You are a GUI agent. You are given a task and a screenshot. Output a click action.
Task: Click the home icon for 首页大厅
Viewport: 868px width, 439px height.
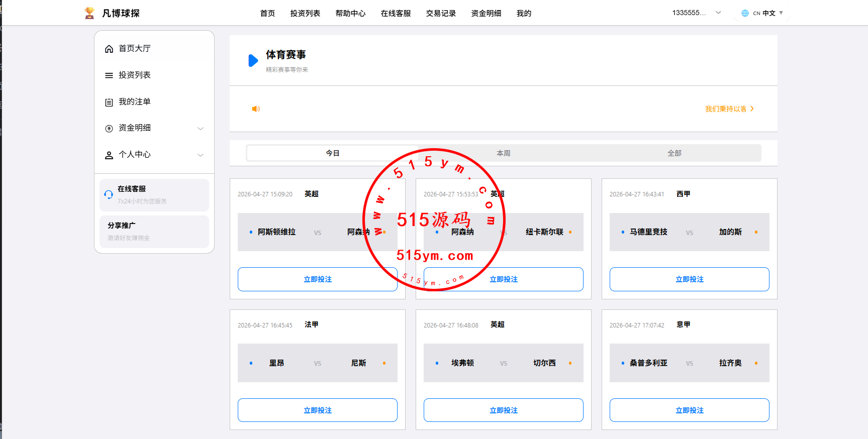pos(109,49)
